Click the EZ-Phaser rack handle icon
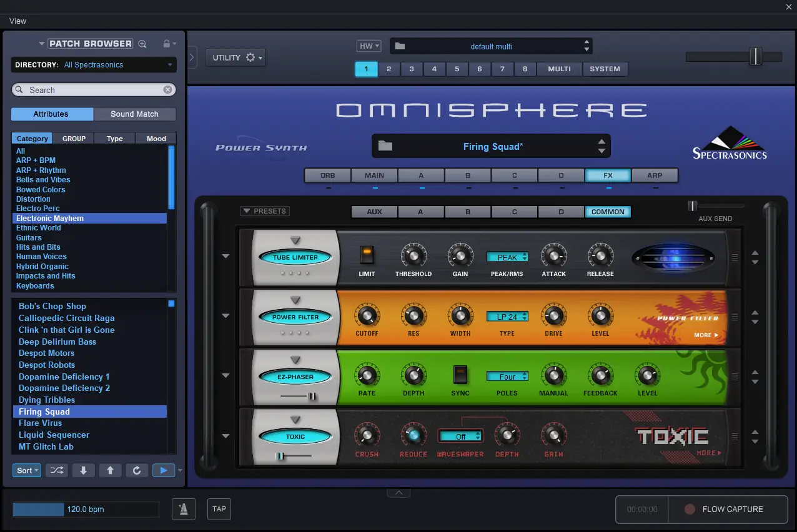The height and width of the screenshot is (532, 797). (735, 377)
